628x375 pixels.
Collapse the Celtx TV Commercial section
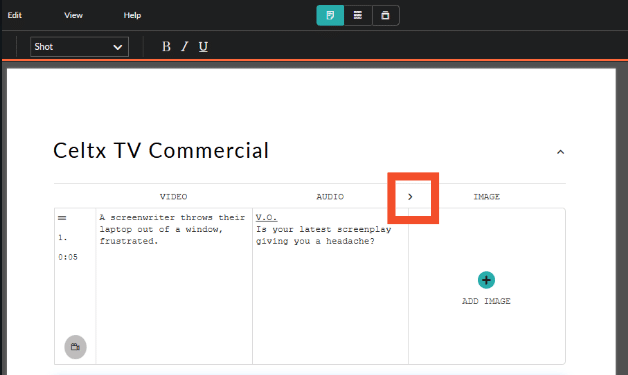click(x=560, y=152)
